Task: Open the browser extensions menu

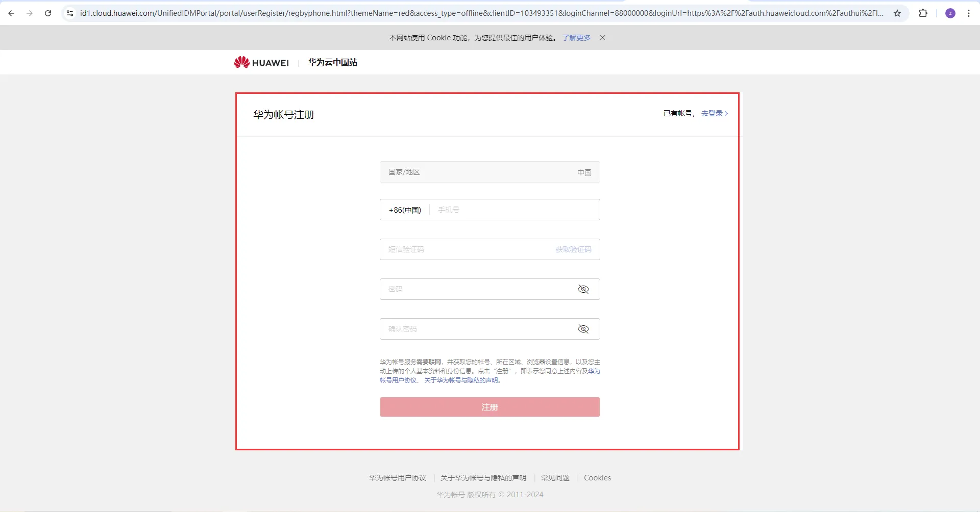Action: 923,13
